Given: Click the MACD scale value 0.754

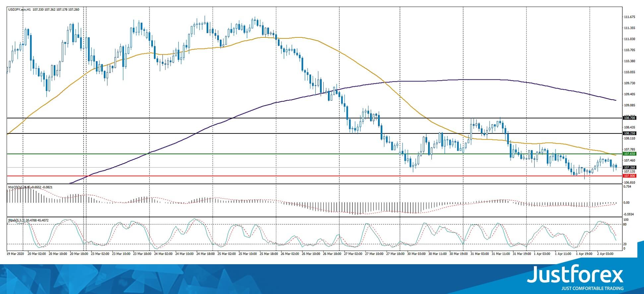Looking at the screenshot, I should (627, 187).
